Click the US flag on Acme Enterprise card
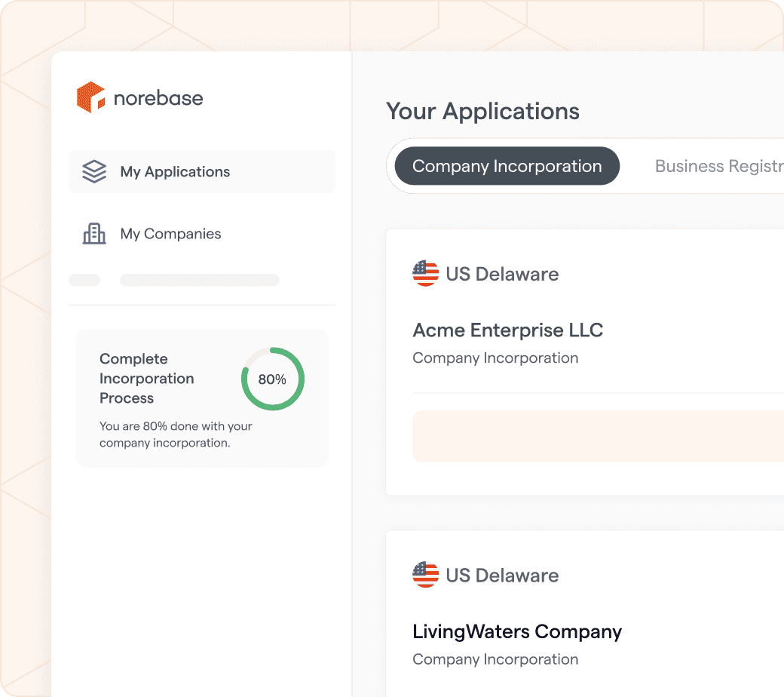The image size is (784, 697). tap(425, 274)
